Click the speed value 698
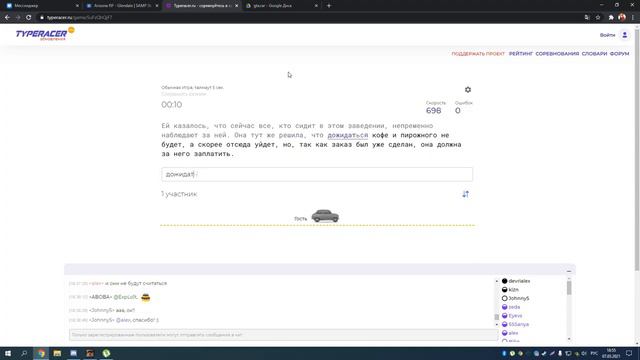Screen dimensions: 640x360 click(433, 111)
